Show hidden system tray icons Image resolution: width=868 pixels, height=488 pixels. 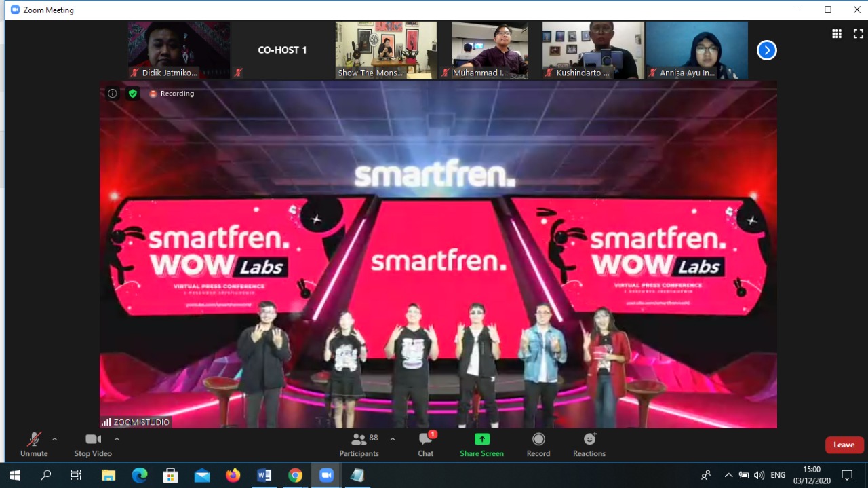click(x=729, y=475)
